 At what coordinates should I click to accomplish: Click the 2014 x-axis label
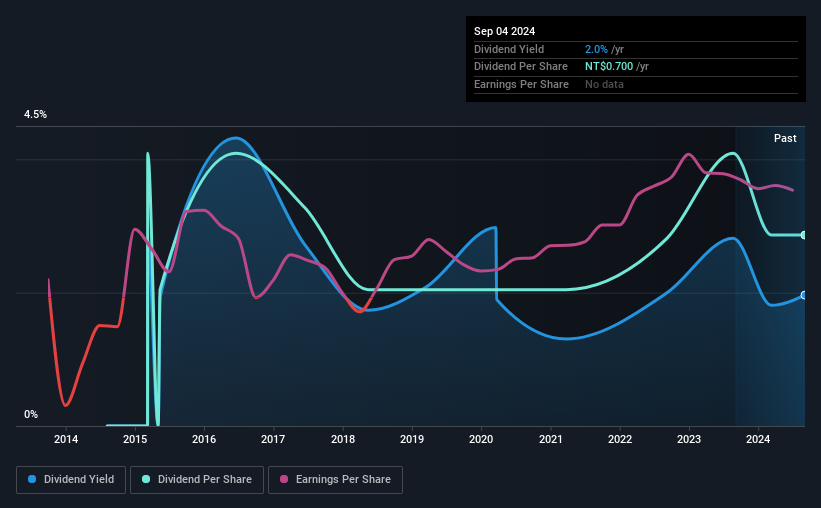(66, 439)
